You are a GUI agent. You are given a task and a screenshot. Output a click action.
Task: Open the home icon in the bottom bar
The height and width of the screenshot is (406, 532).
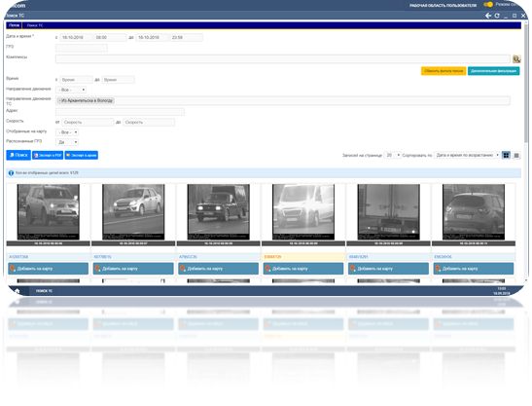coord(17,291)
